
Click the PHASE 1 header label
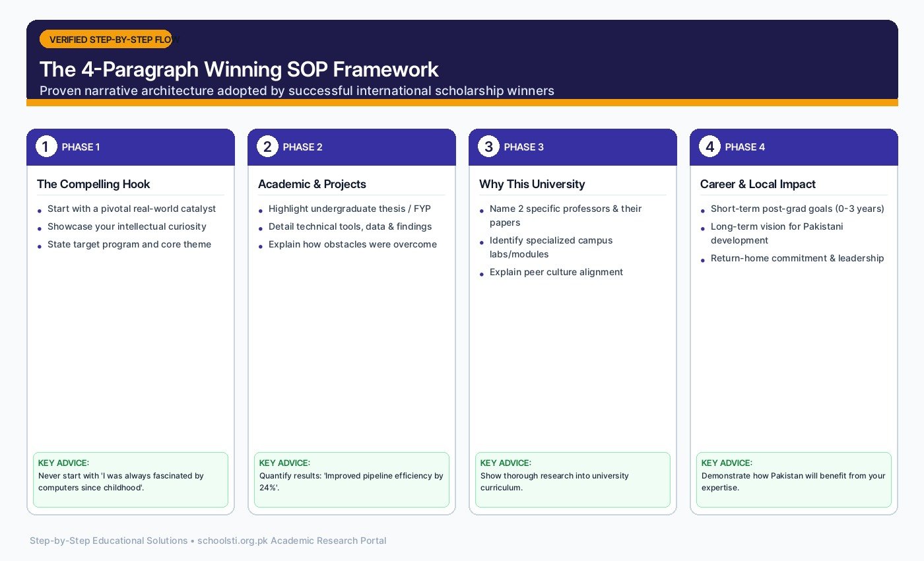[x=81, y=147]
